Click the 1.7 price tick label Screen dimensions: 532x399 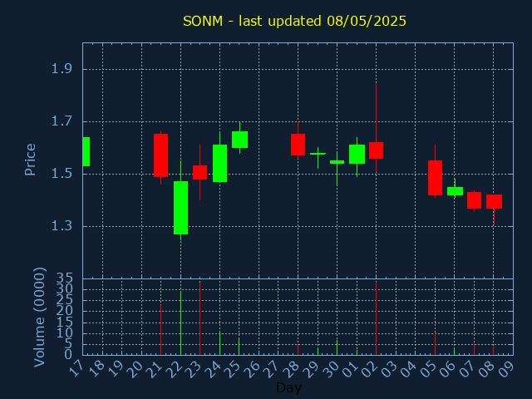tap(62, 121)
